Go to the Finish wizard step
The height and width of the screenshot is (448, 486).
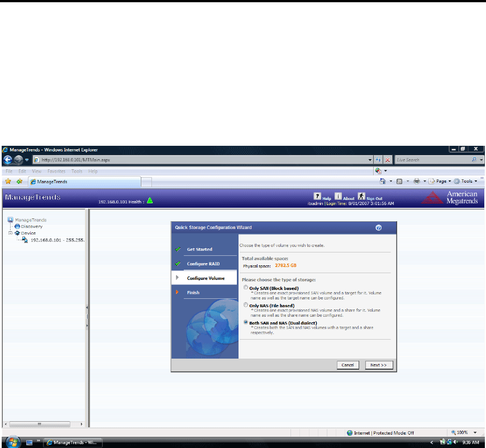[193, 292]
